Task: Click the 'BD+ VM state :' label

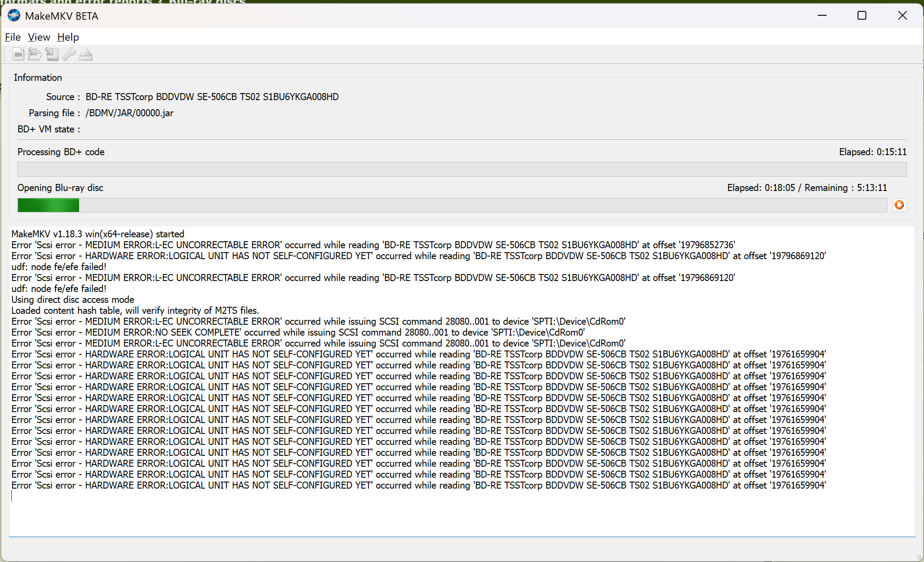Action: click(49, 129)
